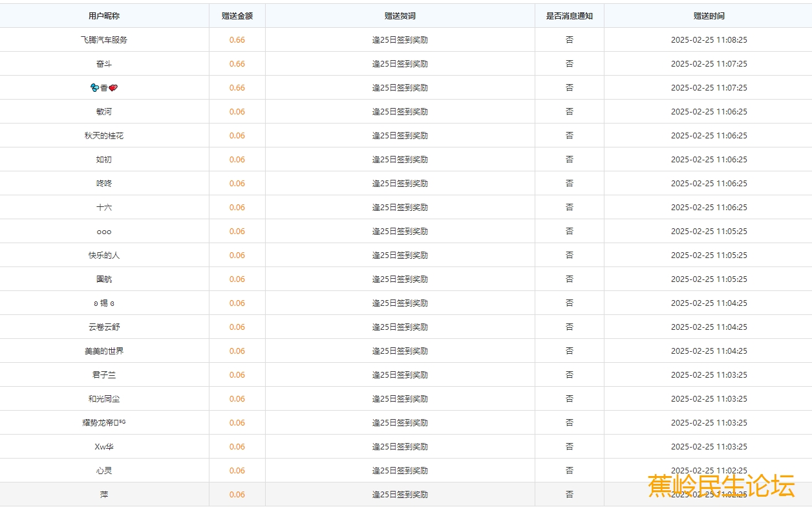
Task: Select the 秋天的桂花 user row
Action: [x=104, y=136]
